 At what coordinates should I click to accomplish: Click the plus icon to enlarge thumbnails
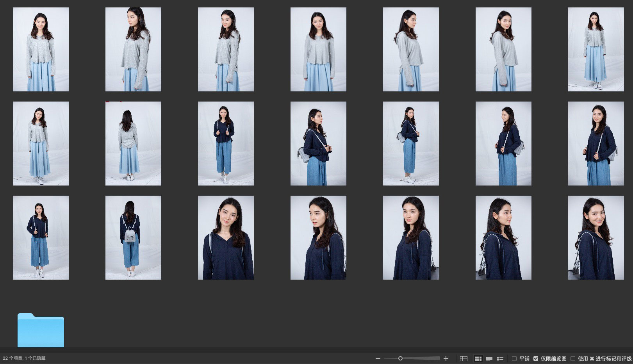(x=446, y=359)
